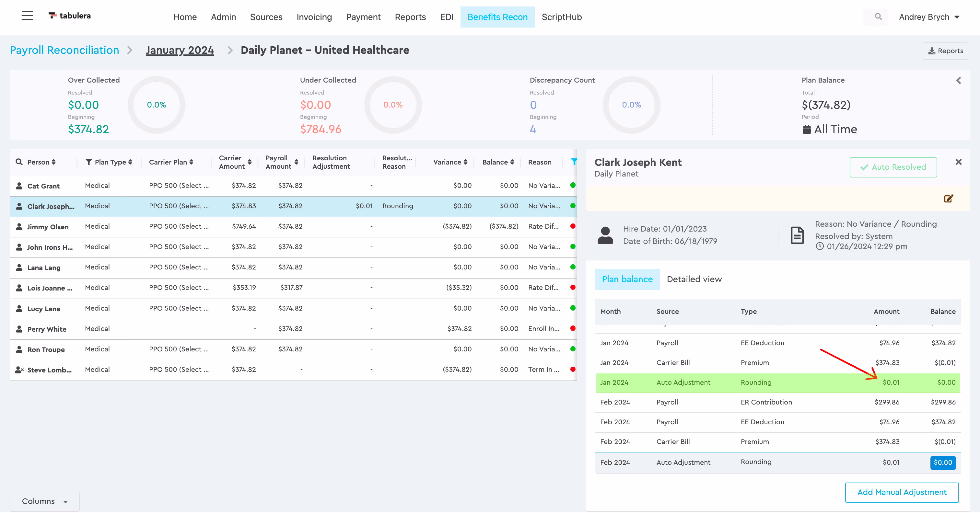980x513 pixels.
Task: Sort by Carrier Plan column
Action: click(191, 162)
